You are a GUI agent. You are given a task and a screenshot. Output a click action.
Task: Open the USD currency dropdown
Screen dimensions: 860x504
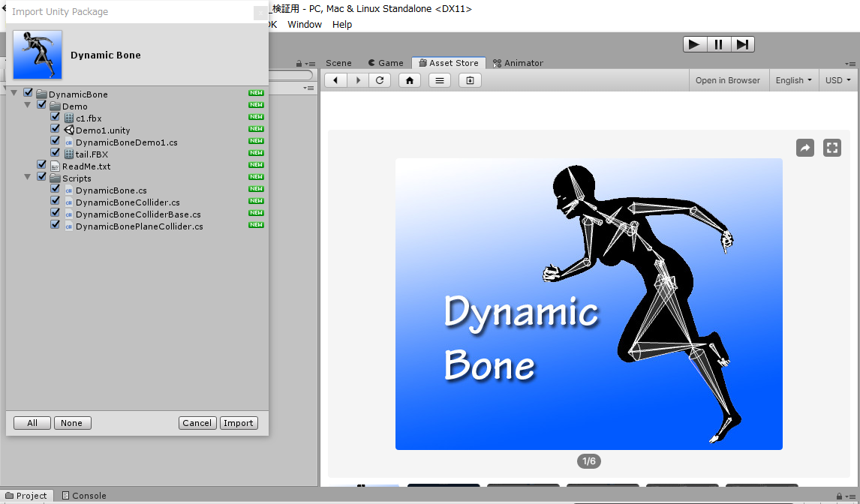click(838, 80)
